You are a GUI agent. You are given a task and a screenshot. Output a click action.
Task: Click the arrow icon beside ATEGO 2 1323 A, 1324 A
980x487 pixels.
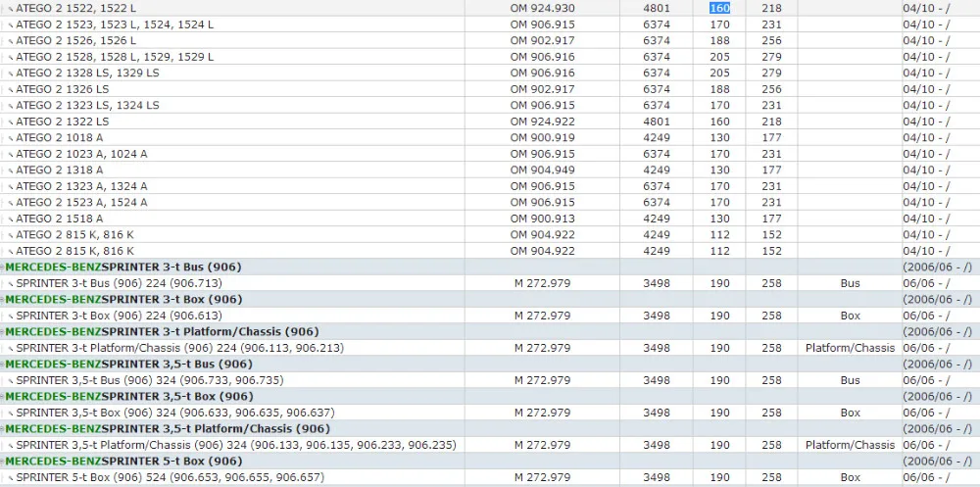tap(11, 187)
